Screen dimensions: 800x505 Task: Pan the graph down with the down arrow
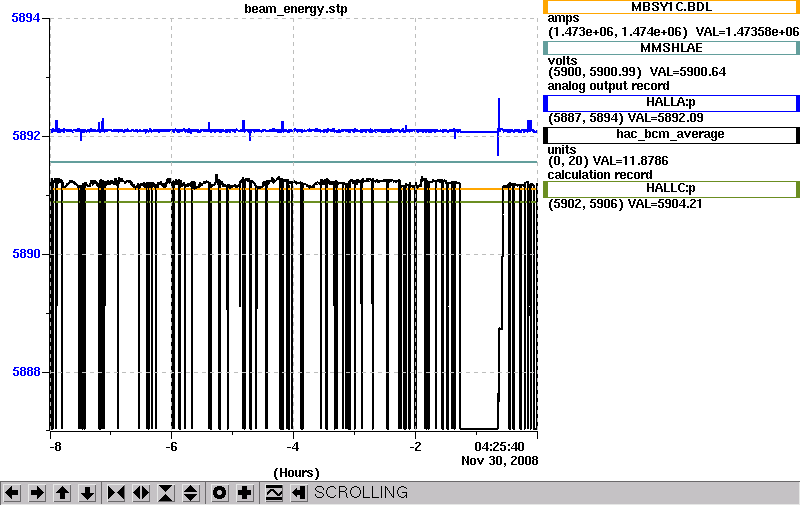point(88,493)
